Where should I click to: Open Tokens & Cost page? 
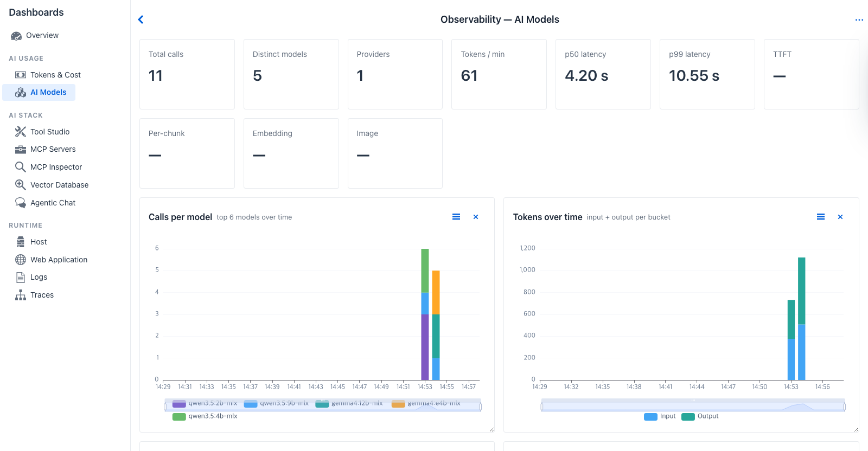[55, 75]
